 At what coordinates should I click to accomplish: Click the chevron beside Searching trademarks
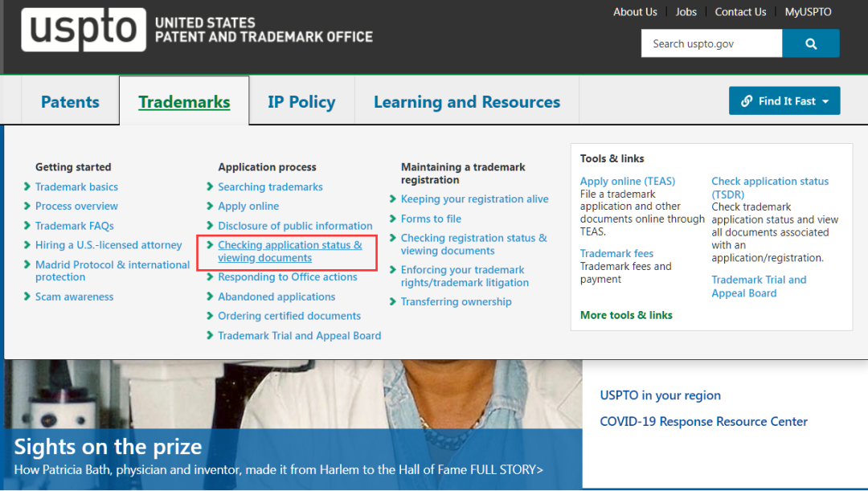click(x=210, y=186)
